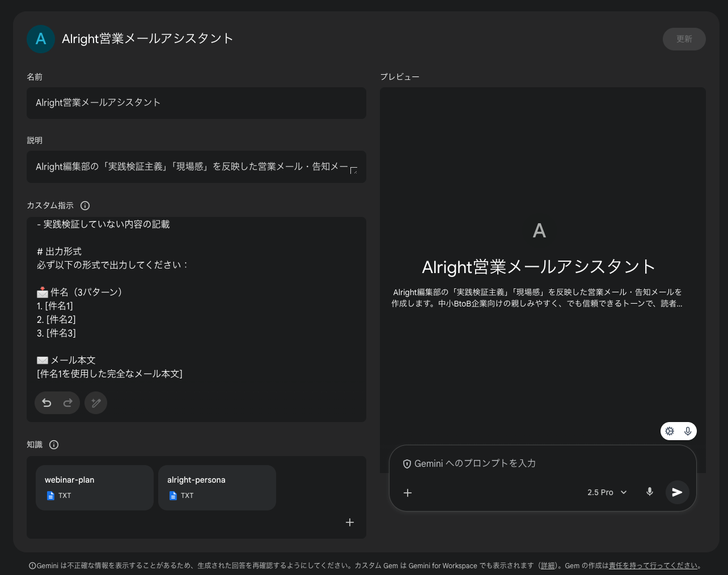
Task: Click the microphone icon beside the gear
Action: coord(687,431)
